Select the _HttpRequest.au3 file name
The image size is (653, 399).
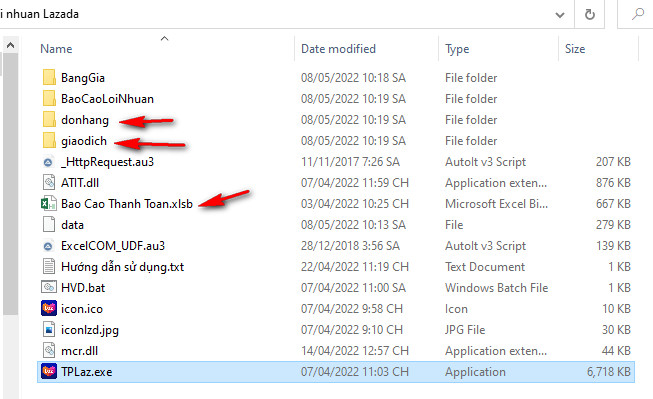pos(107,162)
